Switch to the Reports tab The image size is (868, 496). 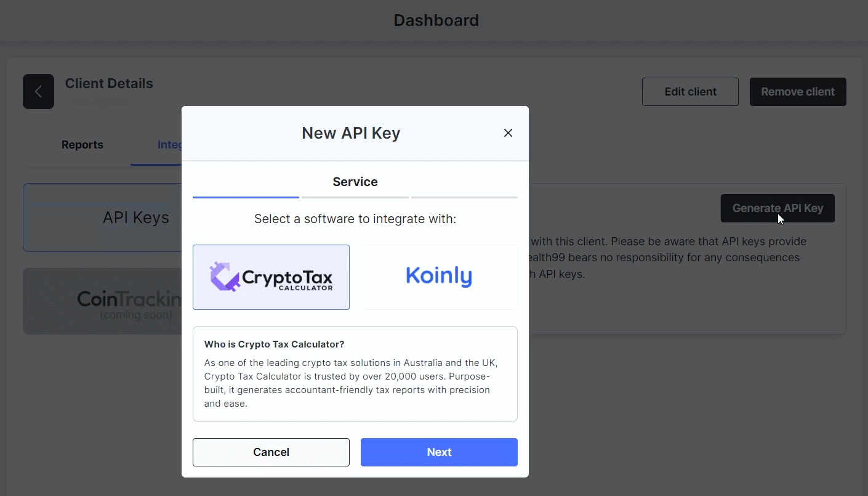pos(82,145)
